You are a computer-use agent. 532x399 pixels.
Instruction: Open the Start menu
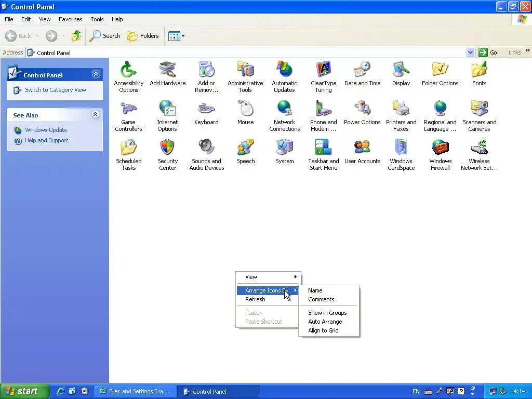(x=25, y=391)
